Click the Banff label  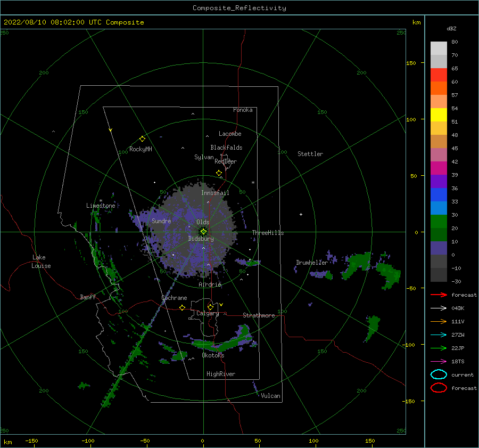coord(88,297)
